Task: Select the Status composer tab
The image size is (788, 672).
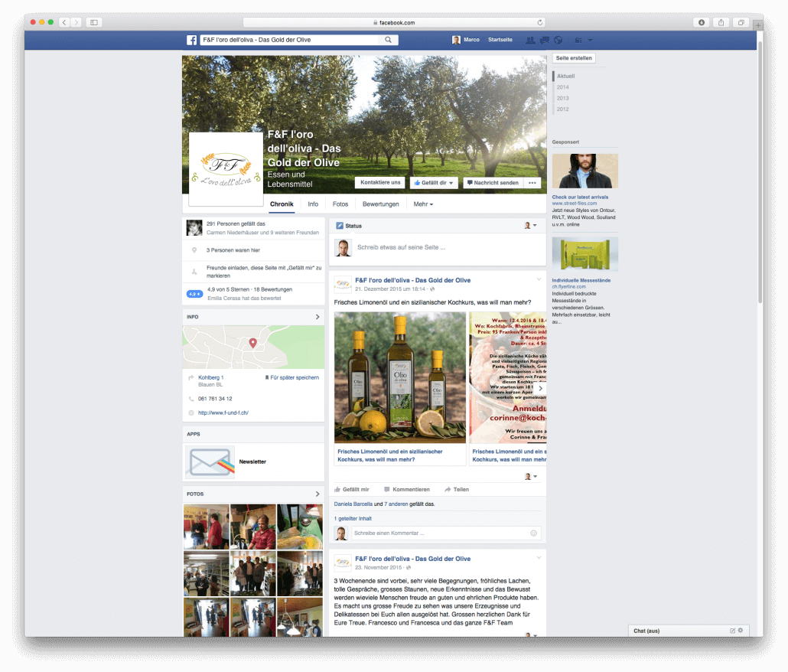Action: (349, 227)
